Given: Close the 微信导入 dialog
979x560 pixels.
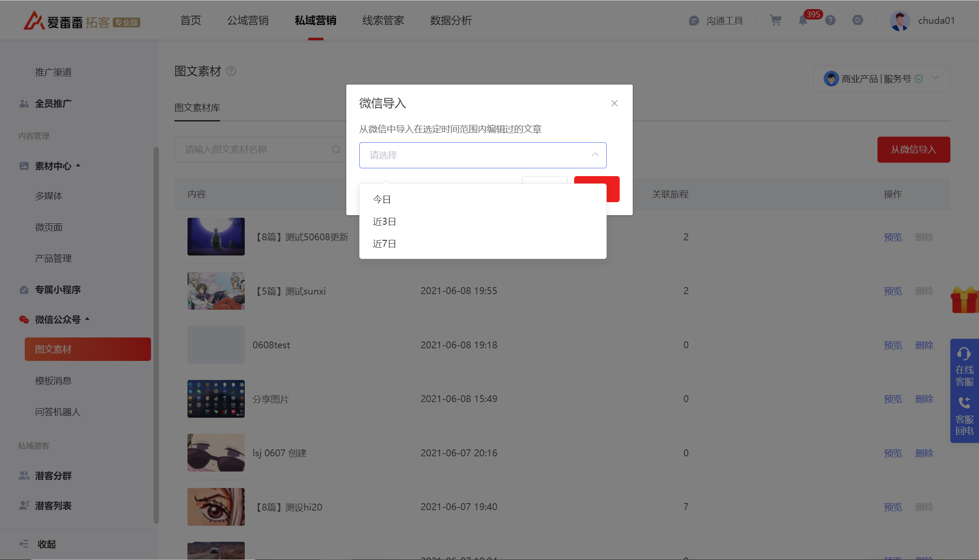Looking at the screenshot, I should coord(614,103).
